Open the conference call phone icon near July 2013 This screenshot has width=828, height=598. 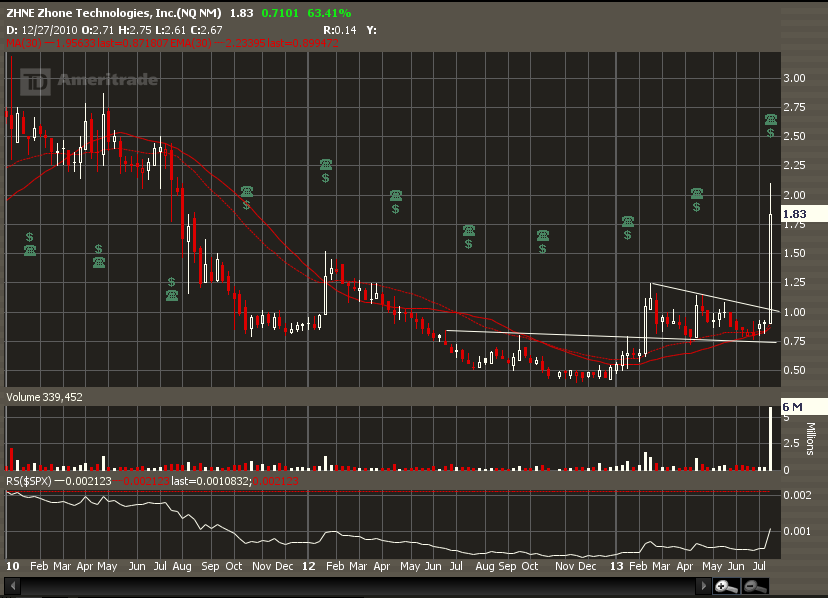pos(771,120)
